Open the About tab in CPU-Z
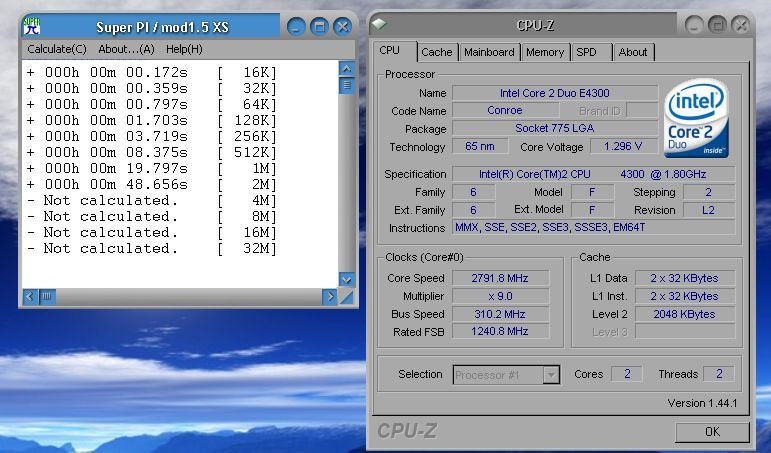This screenshot has width=771, height=453. point(633,52)
